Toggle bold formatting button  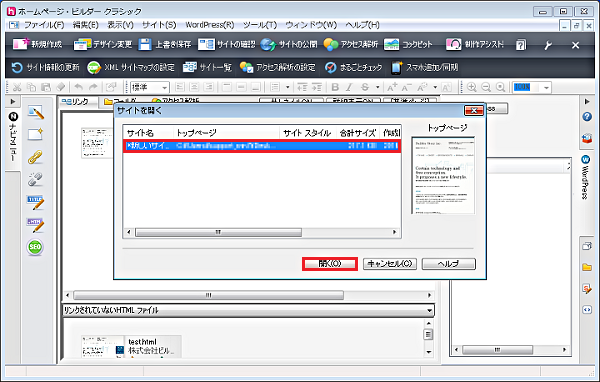335,87
